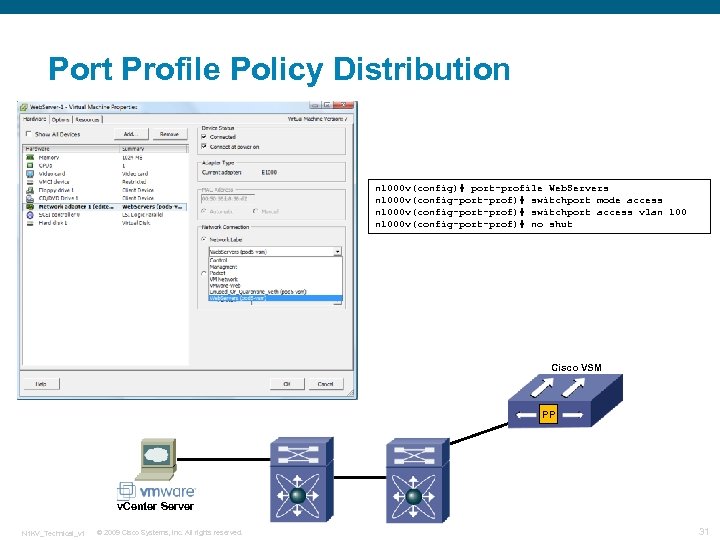Select the Hard disk 1 row

(106, 223)
